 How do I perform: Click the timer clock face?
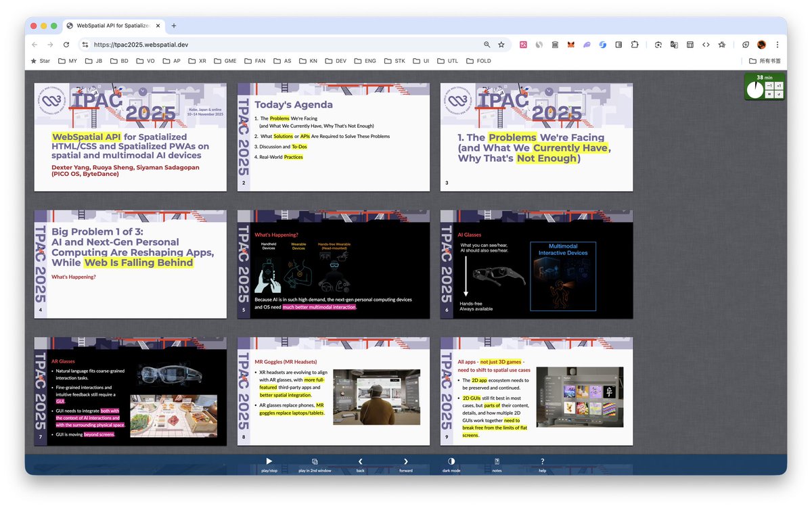(755, 90)
